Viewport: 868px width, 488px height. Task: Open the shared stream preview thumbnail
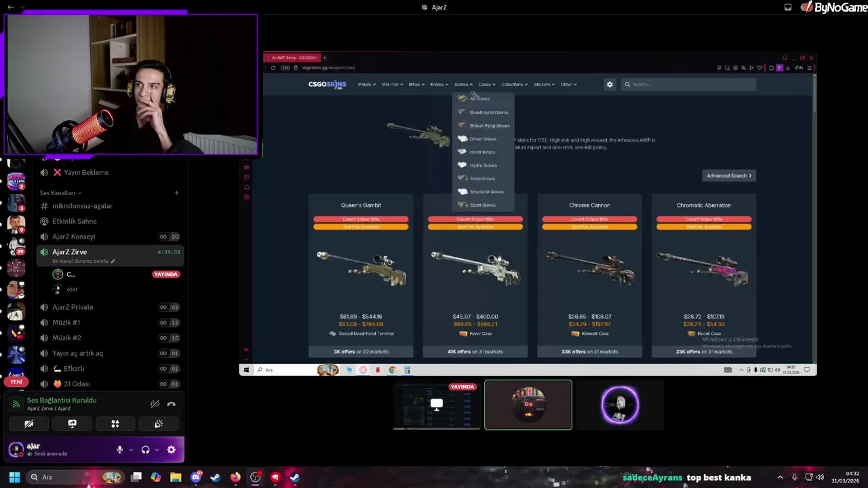437,405
